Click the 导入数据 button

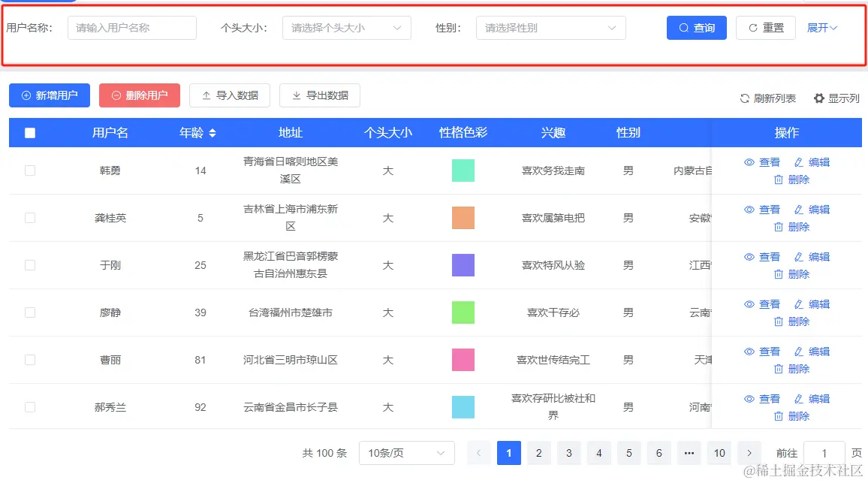click(x=230, y=95)
